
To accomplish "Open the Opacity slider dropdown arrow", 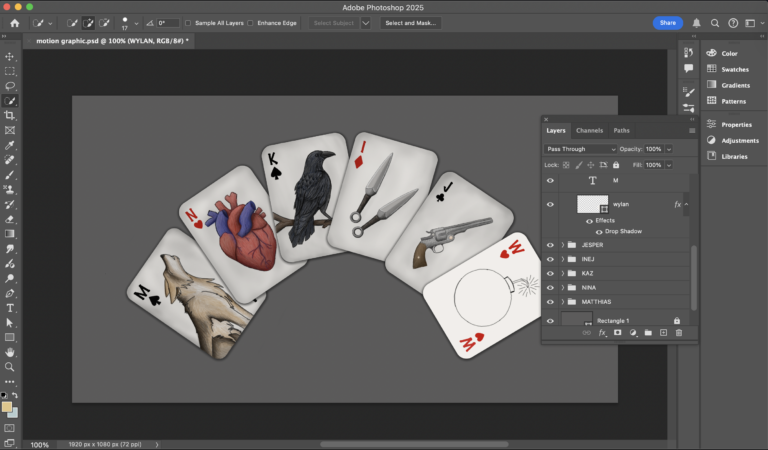I will (x=669, y=149).
